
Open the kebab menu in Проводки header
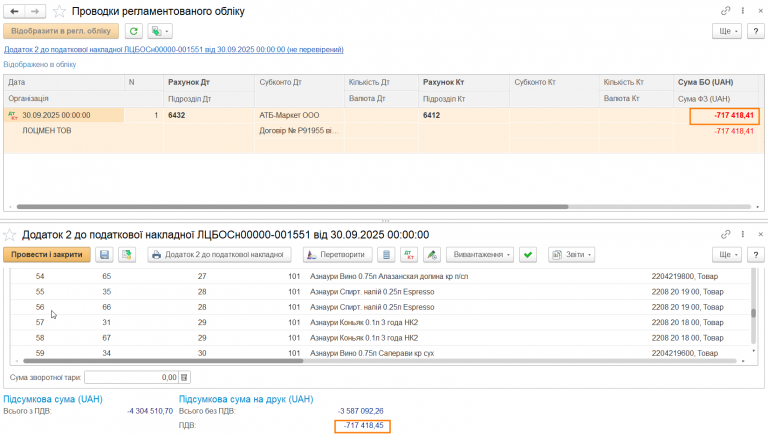coord(743,10)
